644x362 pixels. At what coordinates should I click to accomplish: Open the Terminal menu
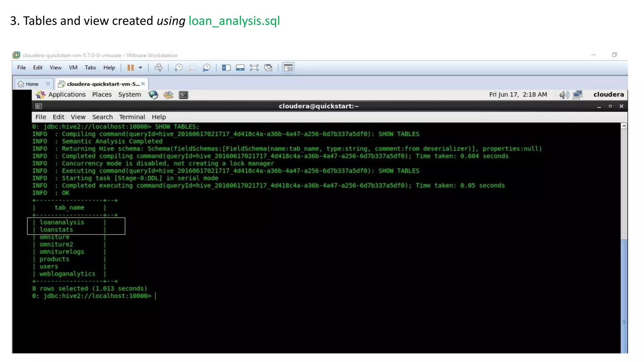[132, 117]
